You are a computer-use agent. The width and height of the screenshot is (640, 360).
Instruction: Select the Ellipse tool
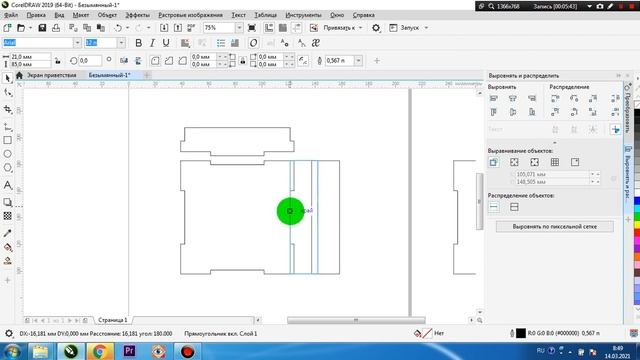pyautogui.click(x=7, y=154)
